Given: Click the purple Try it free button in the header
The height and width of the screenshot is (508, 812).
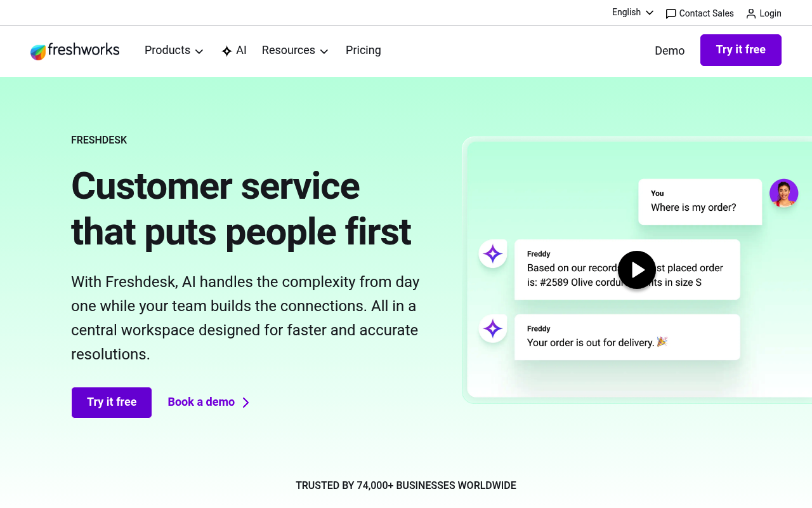Looking at the screenshot, I should click(740, 50).
